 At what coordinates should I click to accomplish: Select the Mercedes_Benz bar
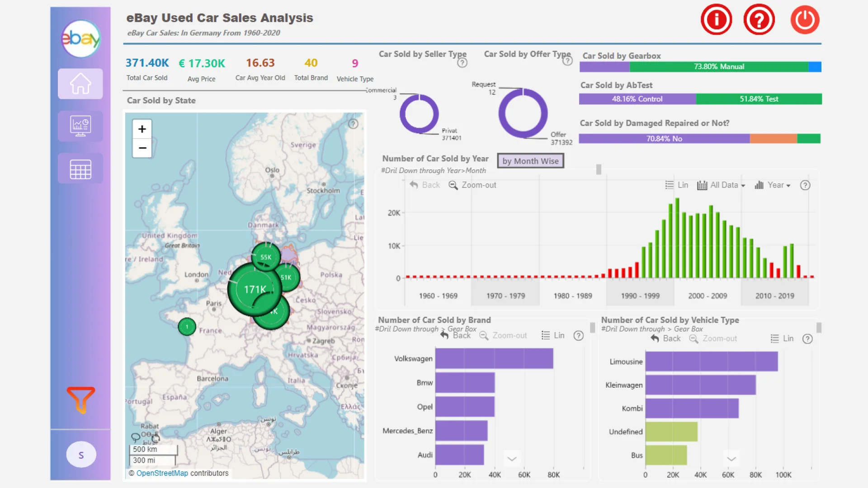[x=461, y=431]
